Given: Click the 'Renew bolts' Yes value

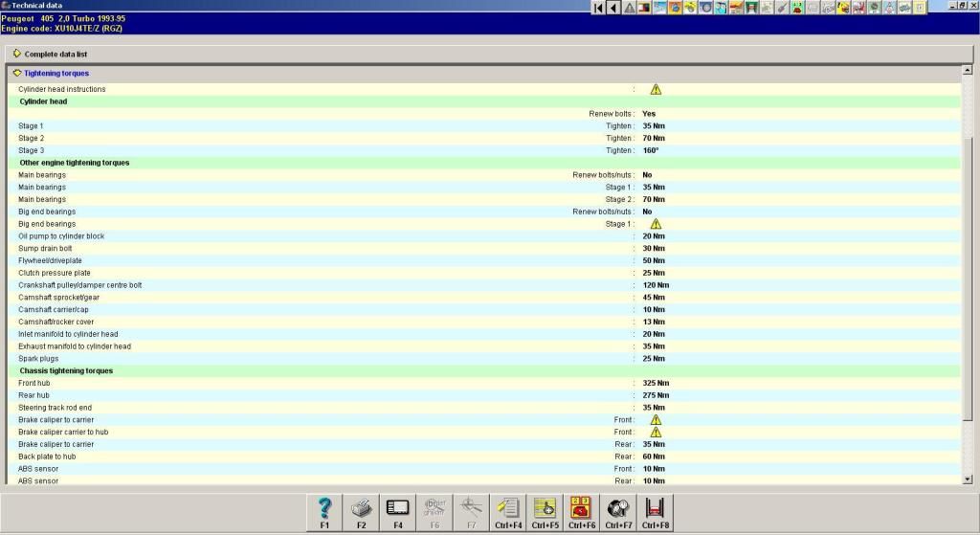Looking at the screenshot, I should point(649,114).
